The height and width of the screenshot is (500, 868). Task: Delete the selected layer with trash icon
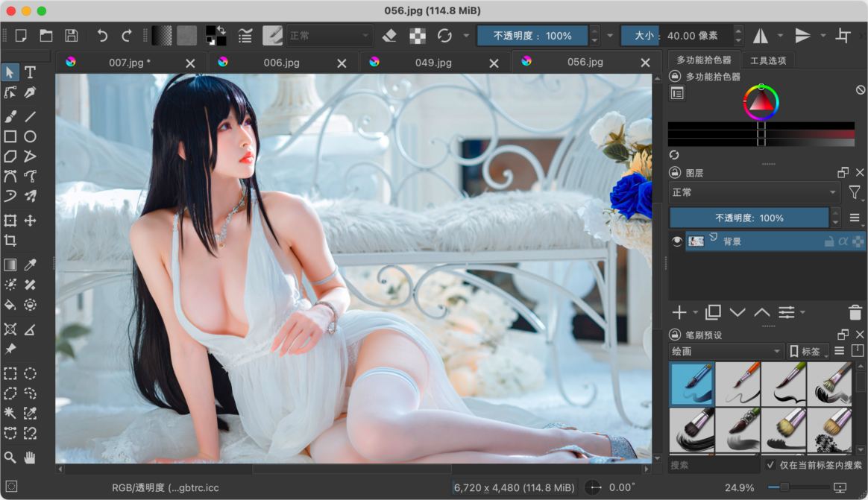coord(855,312)
